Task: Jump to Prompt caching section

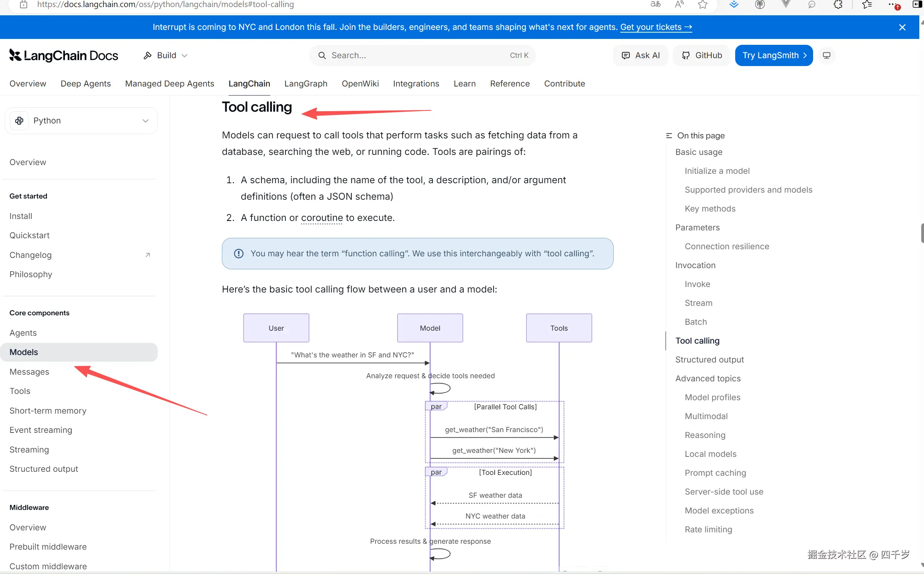Action: [715, 473]
